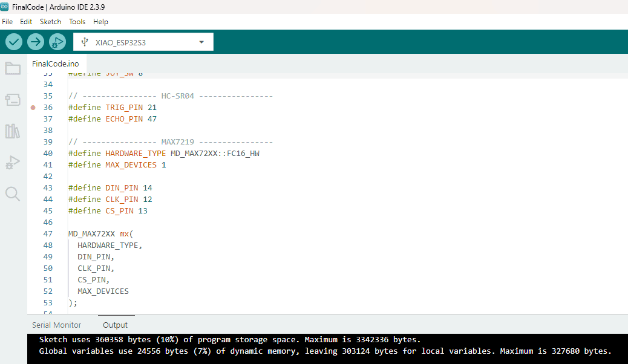Viewport: 628px width, 364px height.
Task: Open the Sketchbook folder sidebar icon
Action: (13, 68)
